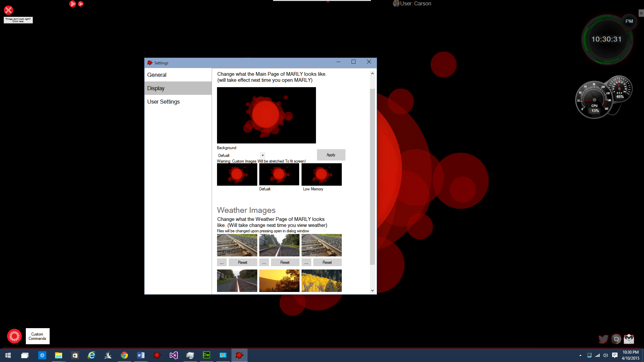644x362 pixels.
Task: Click the Twitter bird icon
Action: 603,339
